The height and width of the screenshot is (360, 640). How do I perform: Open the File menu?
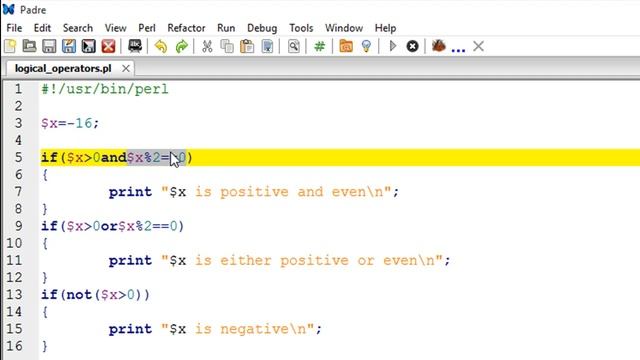tap(14, 28)
